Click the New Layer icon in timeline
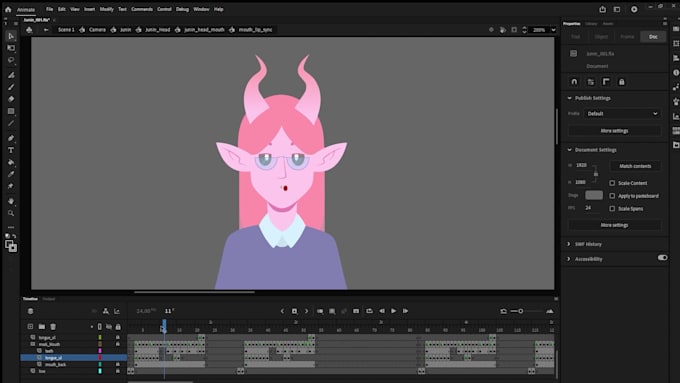The height and width of the screenshot is (383, 680). 30,326
